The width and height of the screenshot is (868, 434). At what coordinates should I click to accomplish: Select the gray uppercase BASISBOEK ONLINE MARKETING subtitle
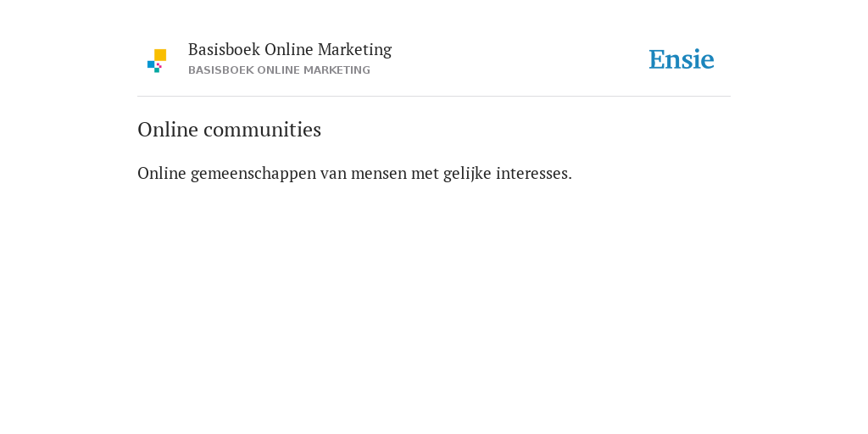[279, 70]
